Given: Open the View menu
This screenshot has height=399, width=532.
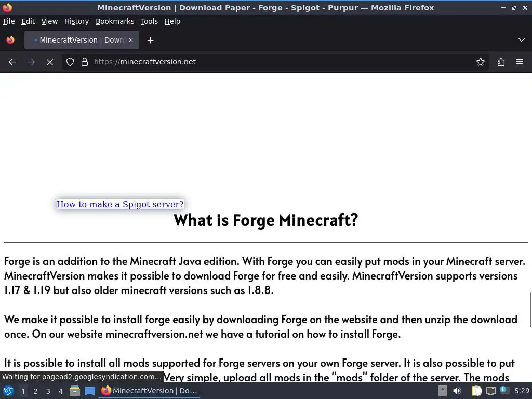Looking at the screenshot, I should [49, 21].
